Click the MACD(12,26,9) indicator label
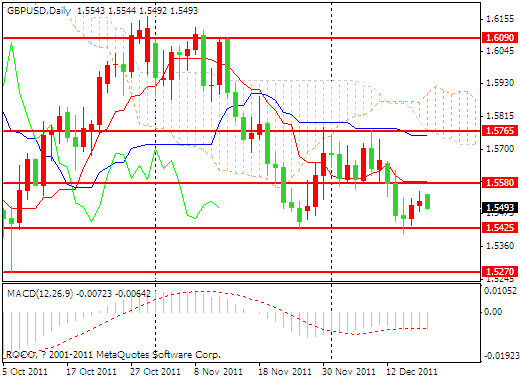Screen dimensions: 520x380 point(40,294)
